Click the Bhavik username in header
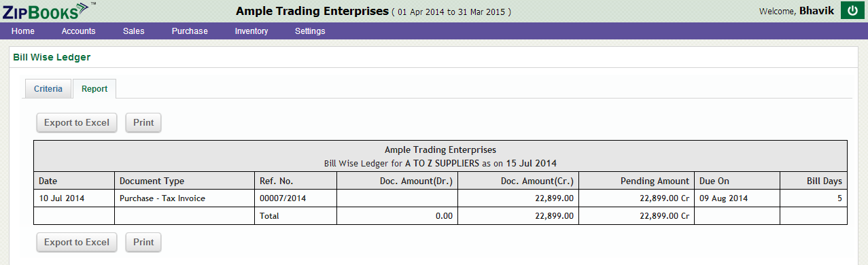This screenshot has height=265, width=868. 816,11
